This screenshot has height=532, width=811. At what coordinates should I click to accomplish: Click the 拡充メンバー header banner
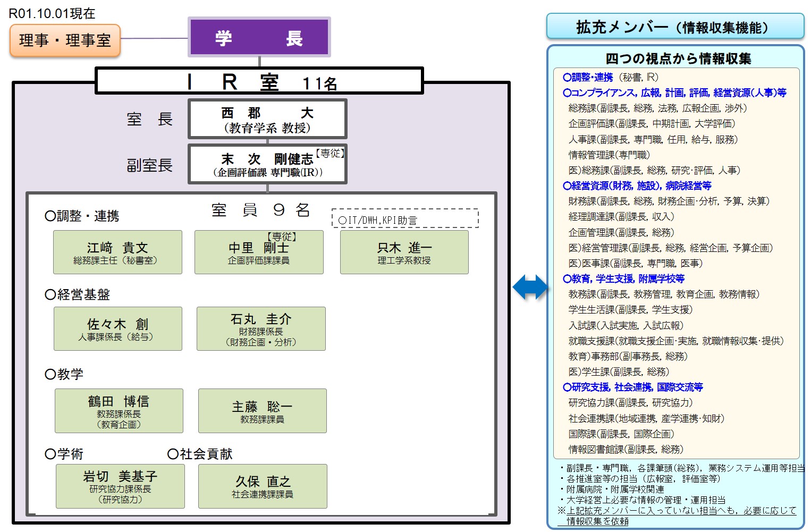tap(675, 27)
